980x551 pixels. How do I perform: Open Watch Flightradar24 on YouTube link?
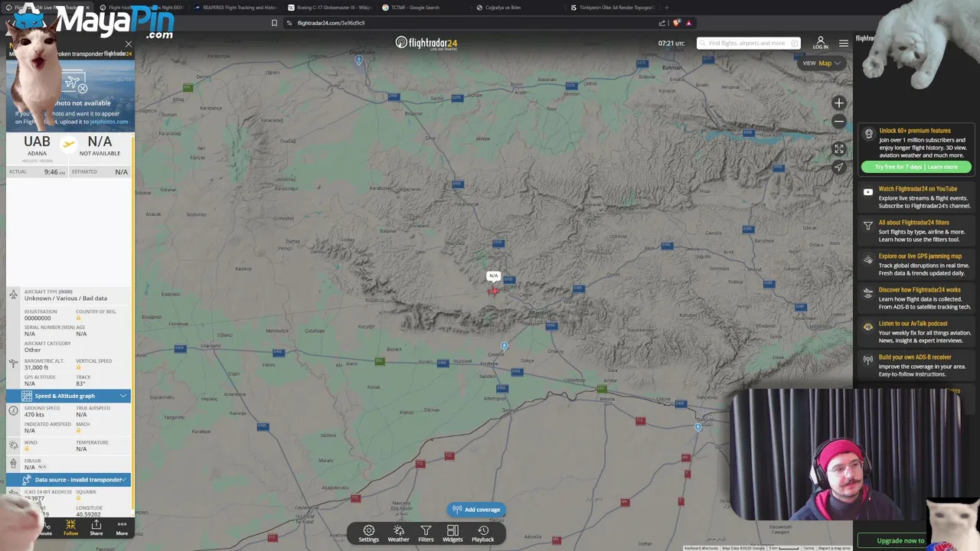(x=918, y=189)
